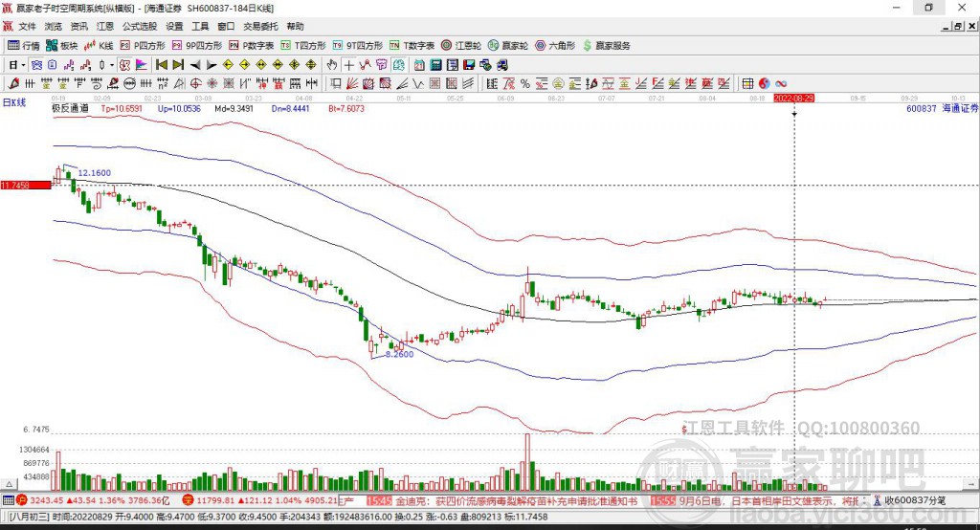Viewport: 980px width, 530px height.
Task: Click the fan lines drawing tool
Action: 352,84
